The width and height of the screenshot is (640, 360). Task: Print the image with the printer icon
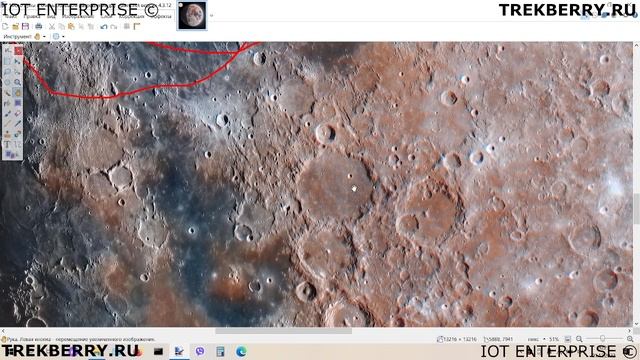point(38,27)
